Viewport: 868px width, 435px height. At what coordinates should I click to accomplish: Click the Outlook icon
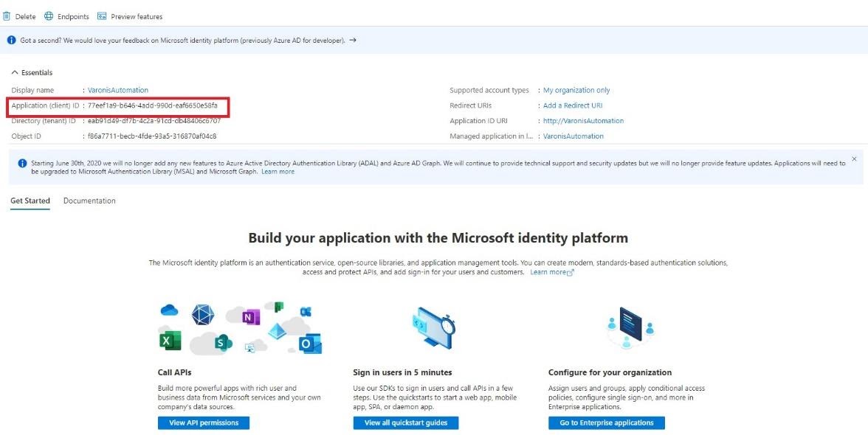coord(310,344)
